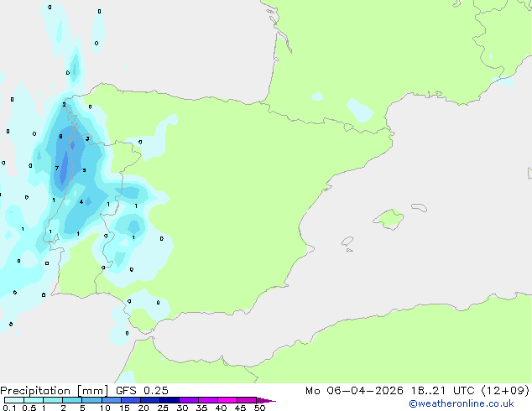Click the 25–30 mm darkest blue swatch
The image size is (532, 411).
point(169,400)
